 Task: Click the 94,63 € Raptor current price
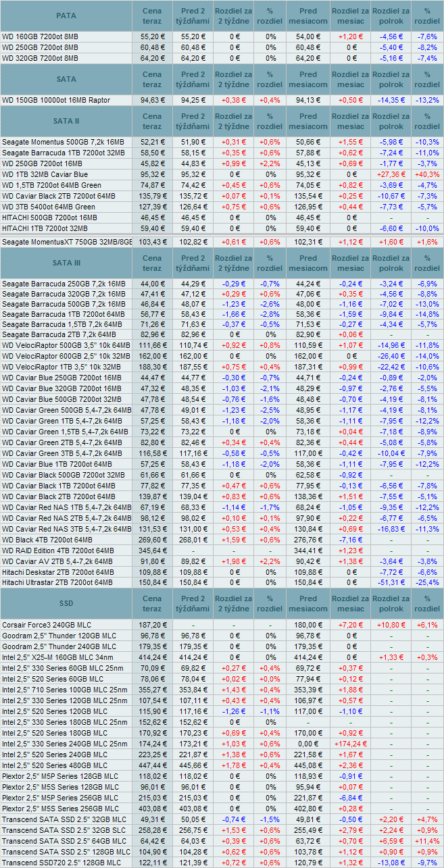pos(153,100)
